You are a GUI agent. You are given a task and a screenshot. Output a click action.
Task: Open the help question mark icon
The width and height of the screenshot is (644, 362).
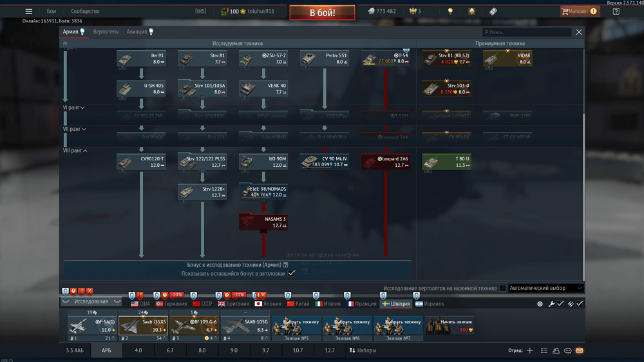616,12
